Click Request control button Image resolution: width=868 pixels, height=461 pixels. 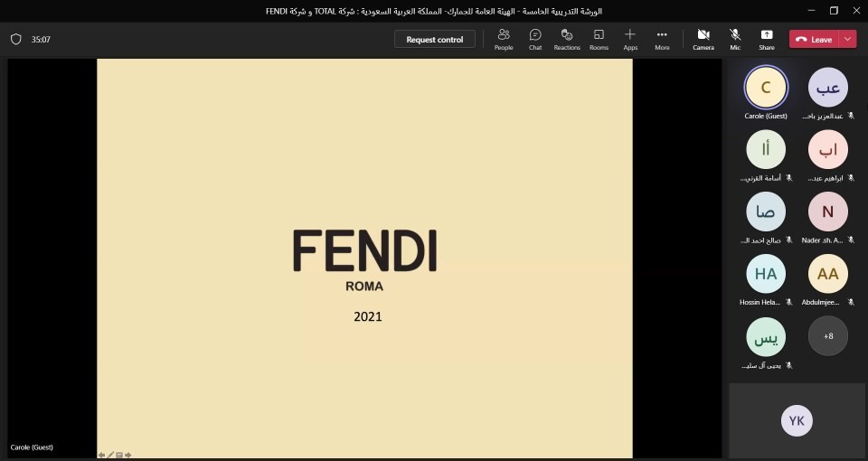tap(435, 39)
